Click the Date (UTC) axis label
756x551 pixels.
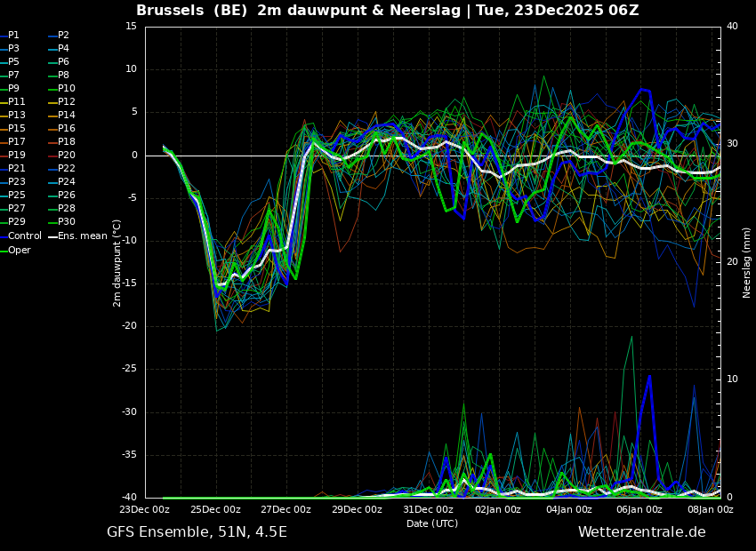[432, 524]
